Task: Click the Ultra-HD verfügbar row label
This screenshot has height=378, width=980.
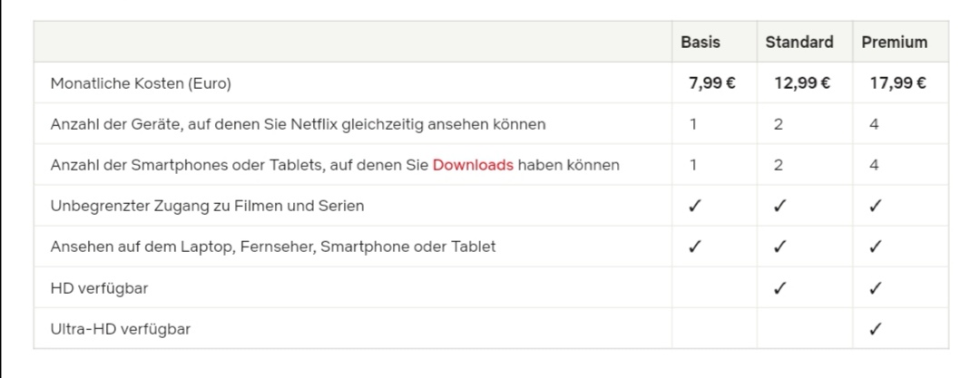Action: 121,329
